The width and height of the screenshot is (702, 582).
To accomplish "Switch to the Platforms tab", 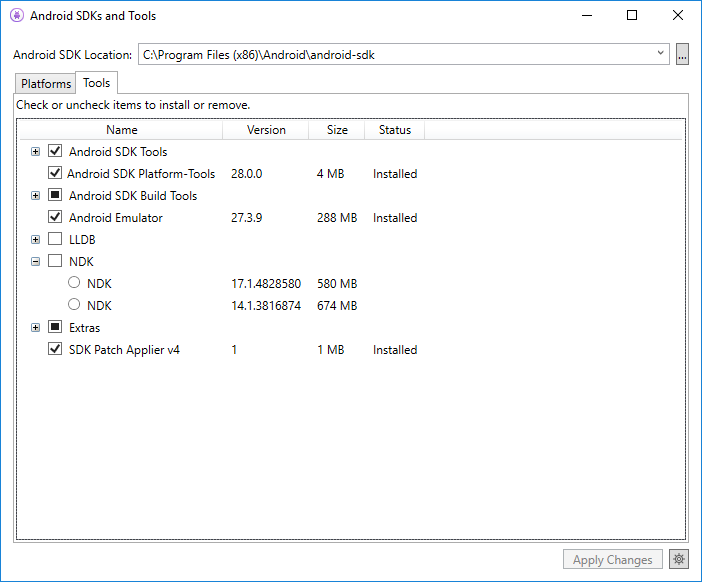I will 46,84.
